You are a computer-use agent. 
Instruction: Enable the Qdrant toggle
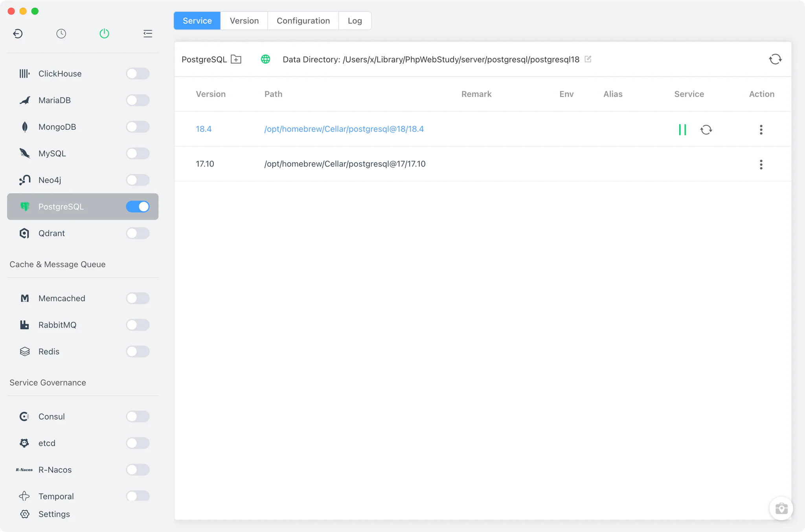click(x=138, y=233)
